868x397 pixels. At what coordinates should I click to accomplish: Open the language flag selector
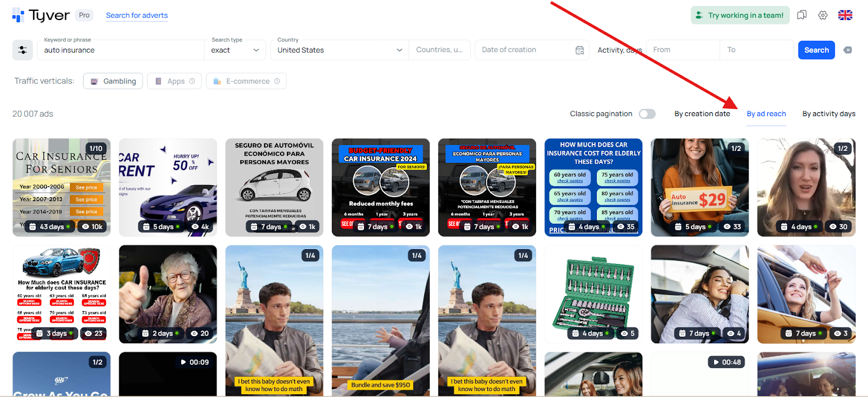click(x=845, y=15)
